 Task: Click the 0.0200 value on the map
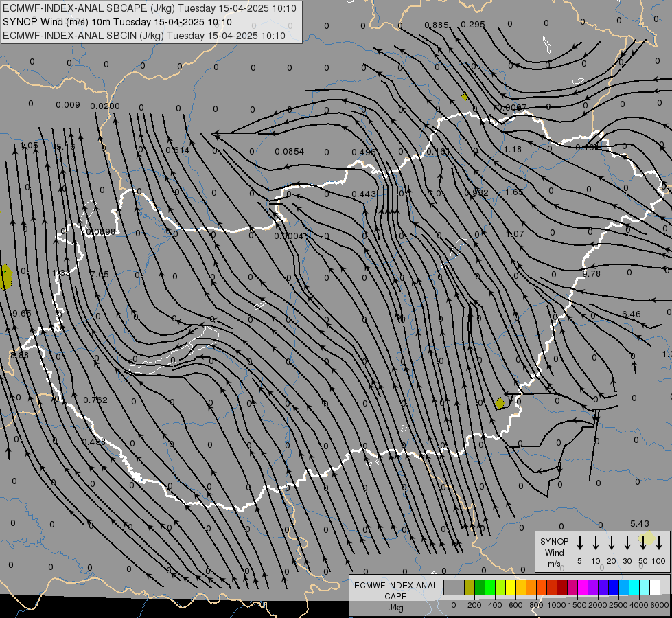point(105,106)
